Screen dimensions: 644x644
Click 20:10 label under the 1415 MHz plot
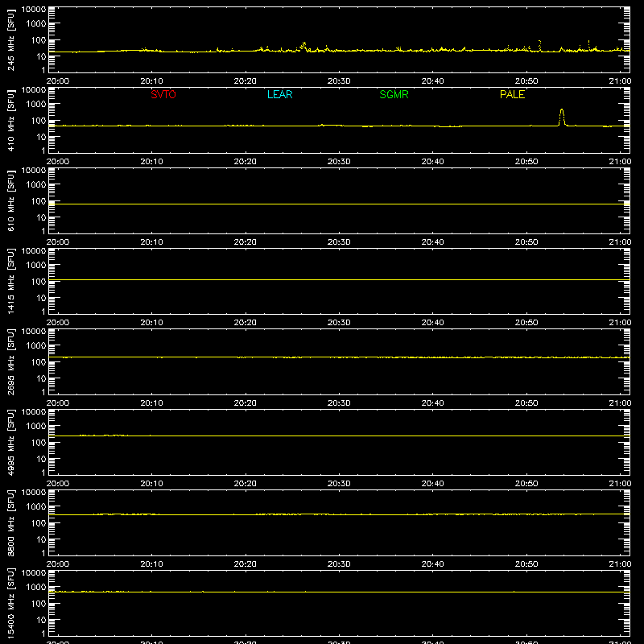[x=151, y=323]
